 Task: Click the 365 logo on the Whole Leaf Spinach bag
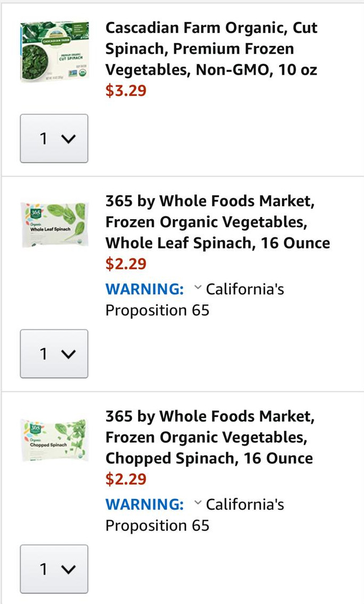[x=35, y=214]
